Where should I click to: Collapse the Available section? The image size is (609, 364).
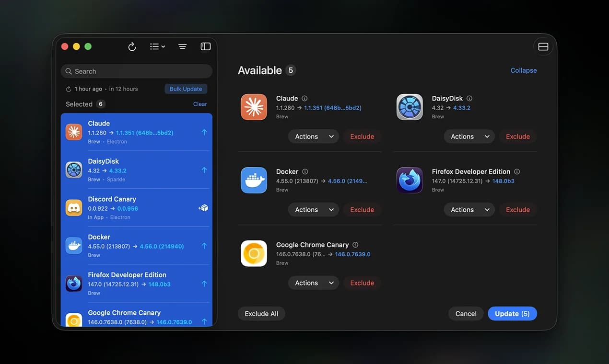coord(523,70)
